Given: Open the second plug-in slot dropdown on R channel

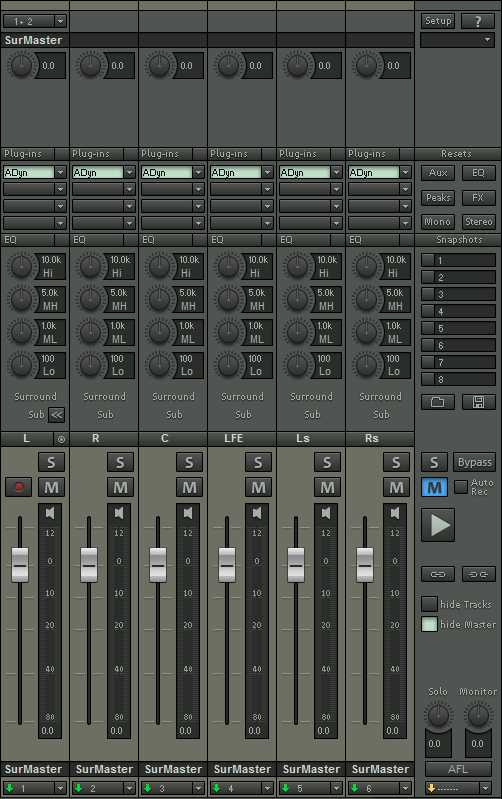Looking at the screenshot, I should tap(129, 189).
